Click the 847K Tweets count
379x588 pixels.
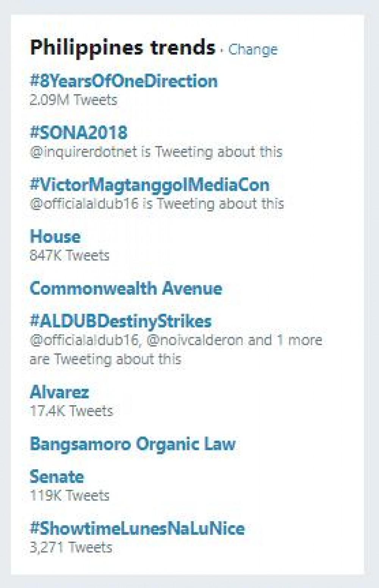pyautogui.click(x=69, y=255)
